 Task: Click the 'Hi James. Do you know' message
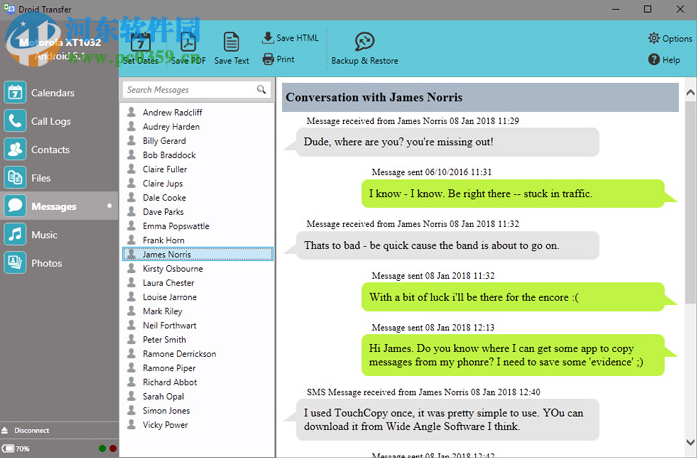point(513,355)
